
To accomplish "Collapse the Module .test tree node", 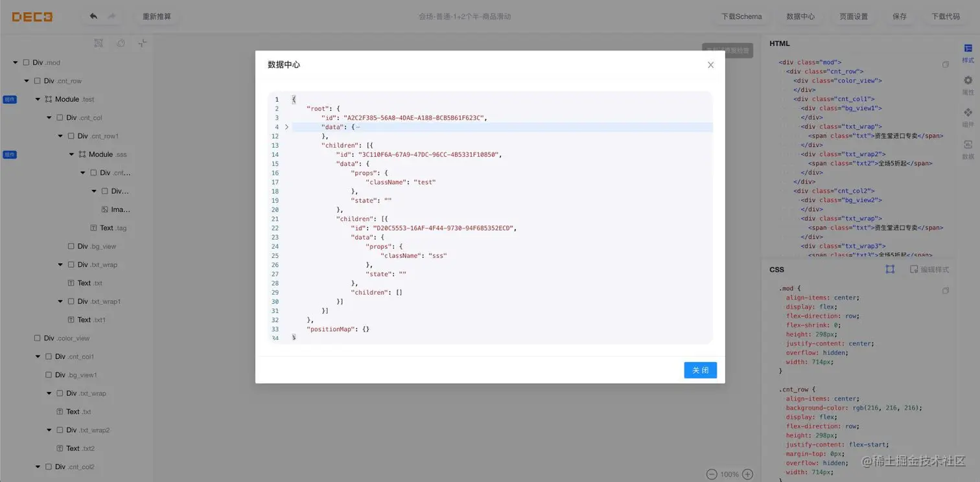I will [x=38, y=99].
